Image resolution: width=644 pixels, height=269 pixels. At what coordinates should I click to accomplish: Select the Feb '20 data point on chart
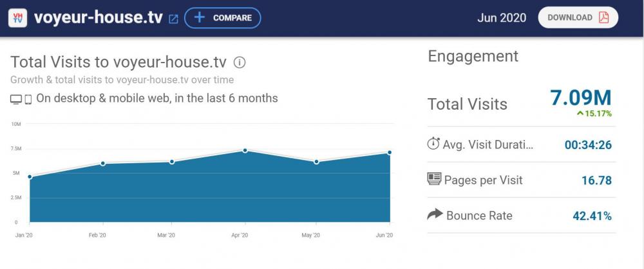click(x=102, y=163)
